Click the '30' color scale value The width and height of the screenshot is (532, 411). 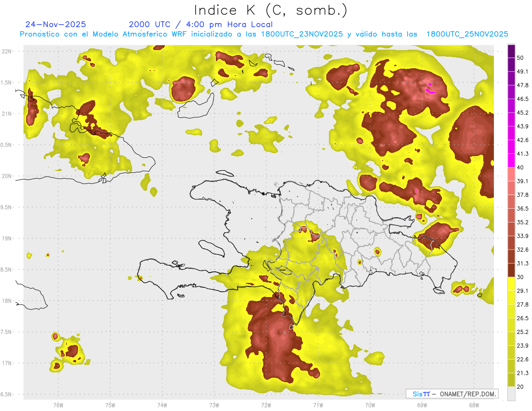click(521, 277)
